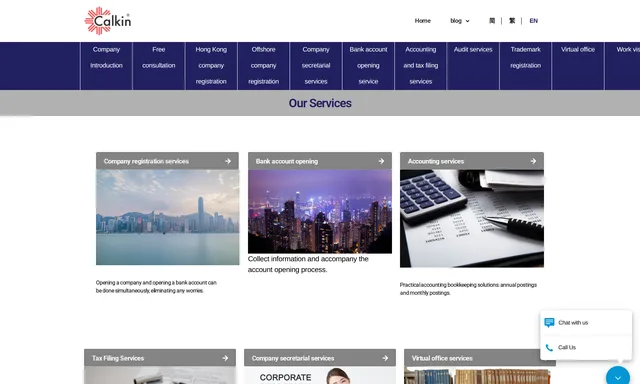Click Bank account opening heading

[287, 161]
